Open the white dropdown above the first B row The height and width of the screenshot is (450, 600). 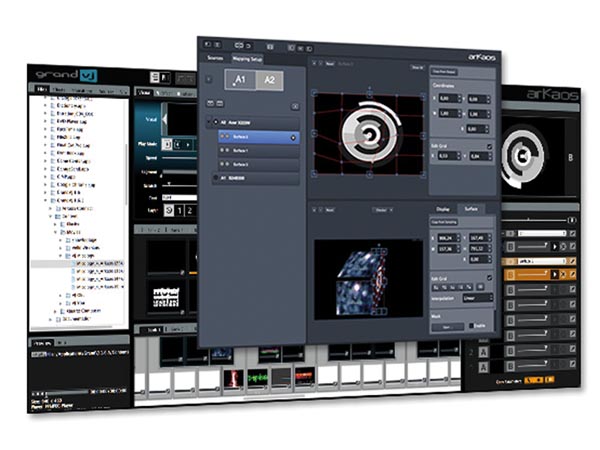(541, 233)
